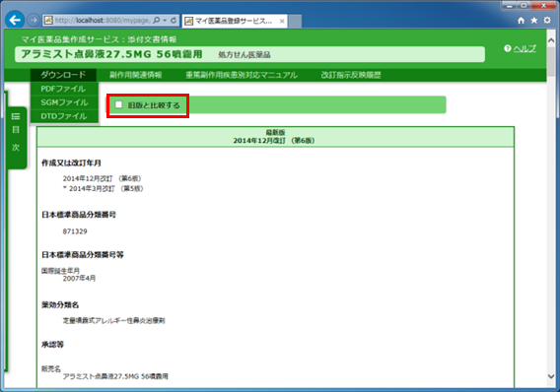Open browser settings gear icon
The width and height of the screenshot is (560, 392).
(x=547, y=20)
